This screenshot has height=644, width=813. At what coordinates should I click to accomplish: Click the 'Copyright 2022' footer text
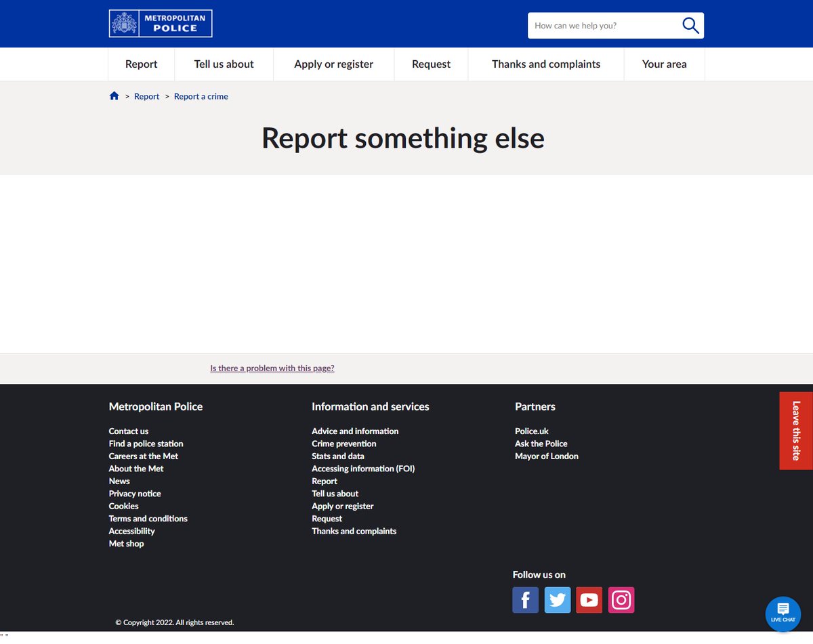[x=175, y=622]
